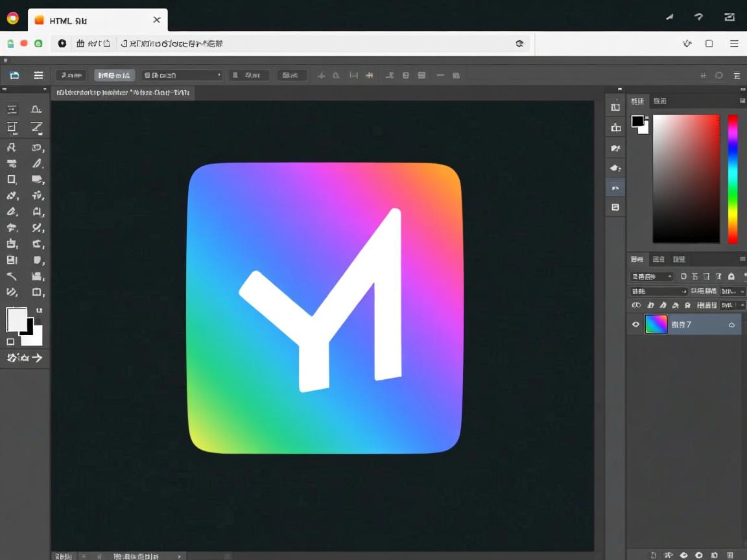Hide layer 7 using its eye icon
Screen dimensions: 747x560
pyautogui.click(x=635, y=325)
